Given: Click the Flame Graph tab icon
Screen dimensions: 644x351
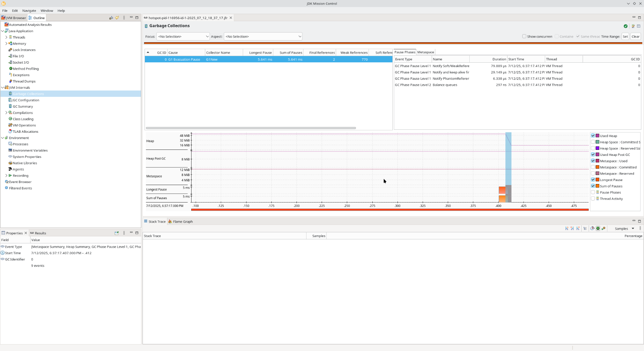Looking at the screenshot, I should pyautogui.click(x=170, y=222).
